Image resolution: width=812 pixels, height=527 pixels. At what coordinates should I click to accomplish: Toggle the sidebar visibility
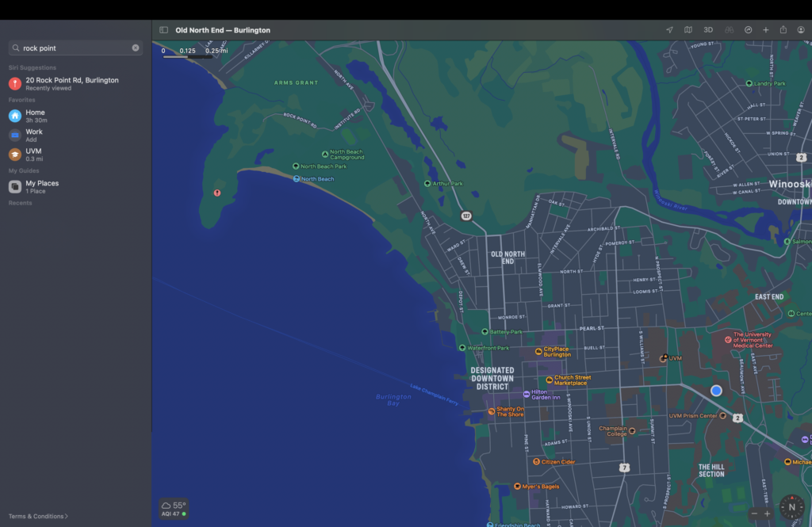pyautogui.click(x=163, y=30)
